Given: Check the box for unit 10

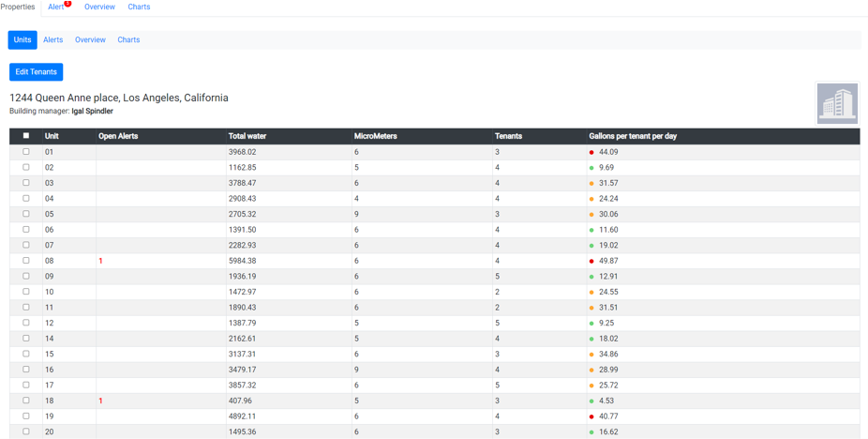Looking at the screenshot, I should click(x=26, y=292).
